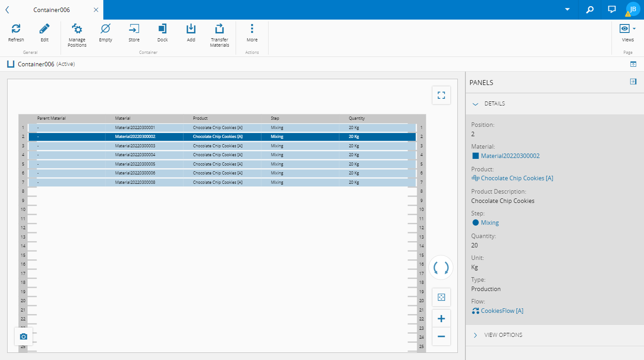Click the Add material icon
Screen dimensions: 644x360
click(x=191, y=29)
